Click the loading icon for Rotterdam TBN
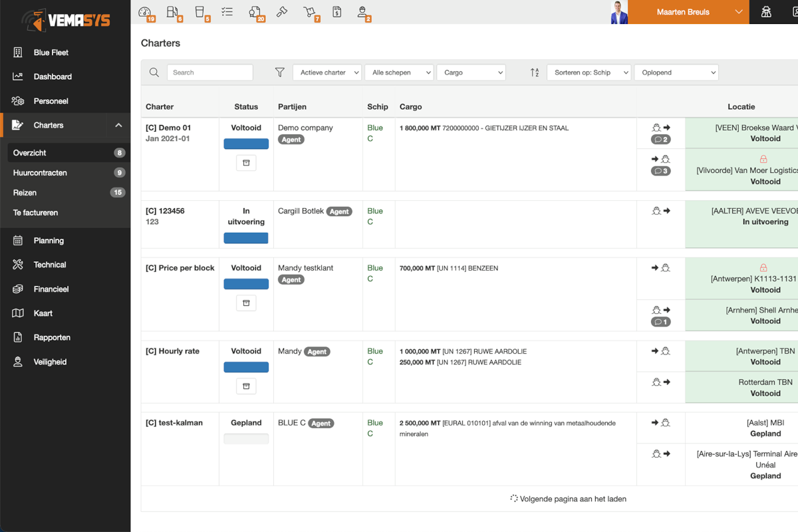Screen dimensions: 798x532 click(661, 382)
